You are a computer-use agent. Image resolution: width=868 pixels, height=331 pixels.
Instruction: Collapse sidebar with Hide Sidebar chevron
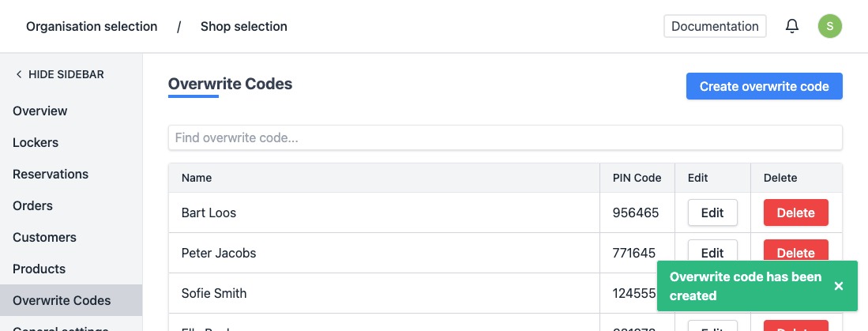(x=19, y=74)
